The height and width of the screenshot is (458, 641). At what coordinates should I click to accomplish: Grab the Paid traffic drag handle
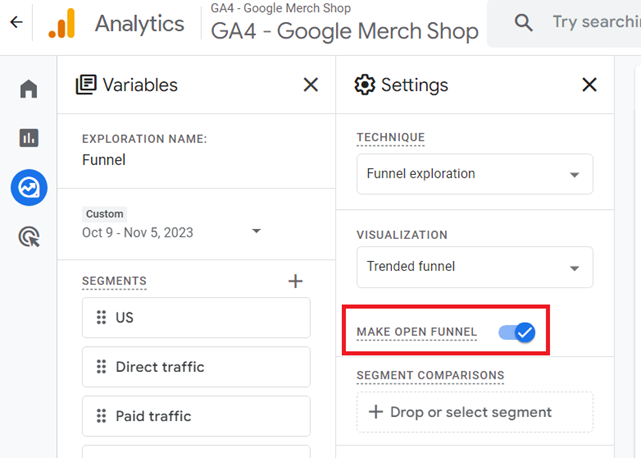point(101,416)
